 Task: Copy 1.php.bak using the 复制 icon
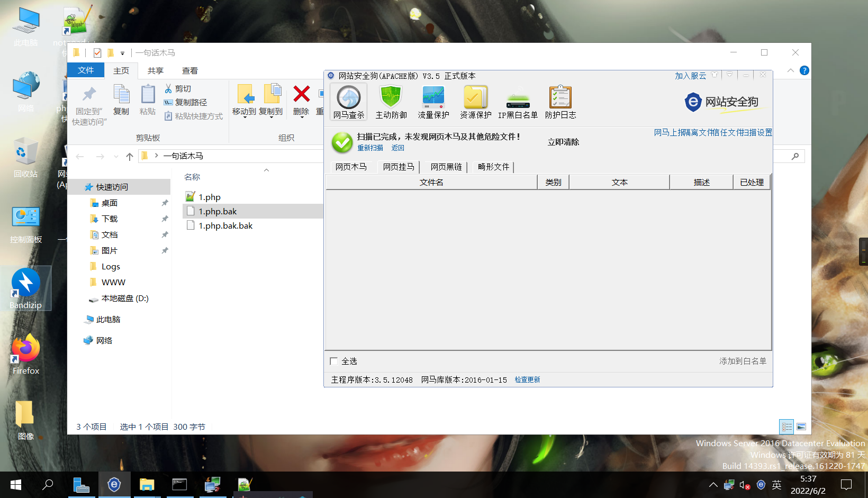point(121,102)
